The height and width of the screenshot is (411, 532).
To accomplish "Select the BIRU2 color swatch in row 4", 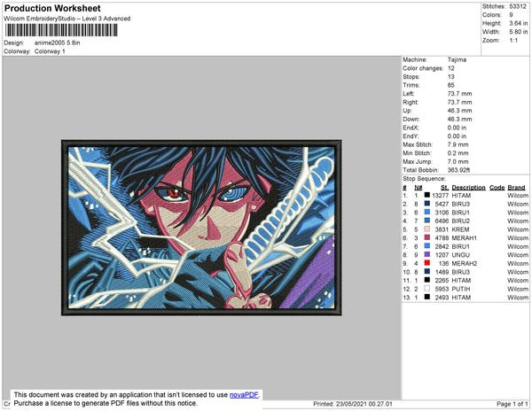I will pos(427,221).
